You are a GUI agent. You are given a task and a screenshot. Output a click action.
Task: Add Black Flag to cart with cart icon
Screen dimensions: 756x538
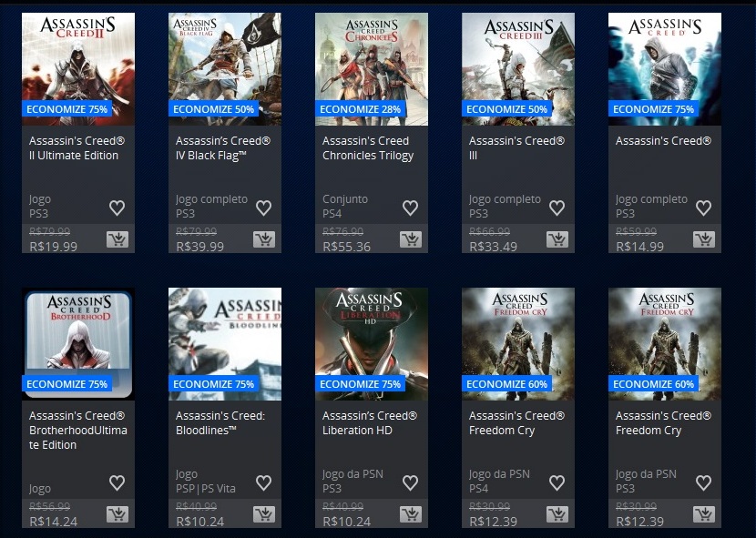point(264,239)
